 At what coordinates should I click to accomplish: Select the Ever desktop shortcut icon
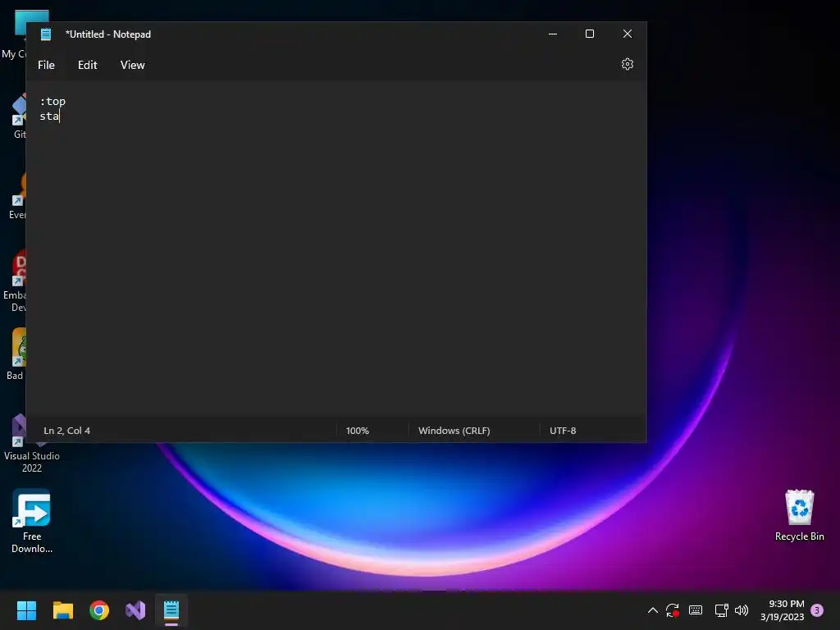(18, 196)
